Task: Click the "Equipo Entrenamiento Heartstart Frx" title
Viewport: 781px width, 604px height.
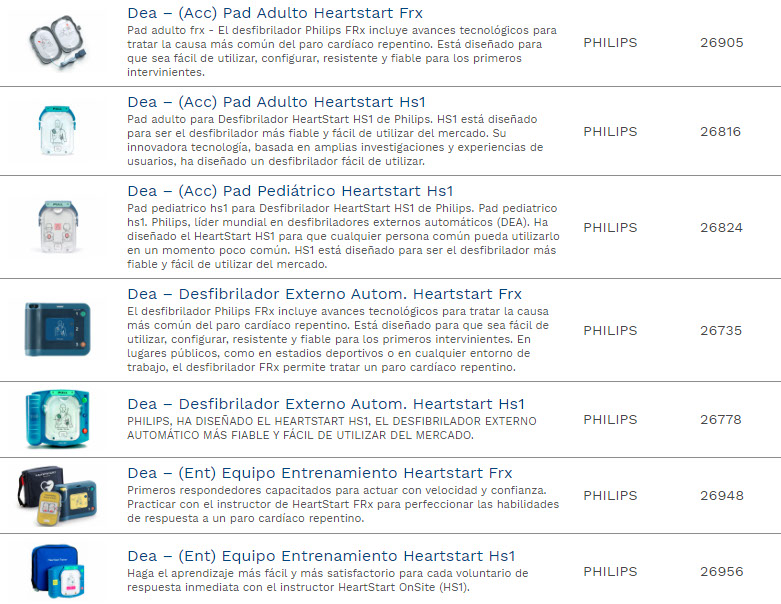Action: pos(320,473)
